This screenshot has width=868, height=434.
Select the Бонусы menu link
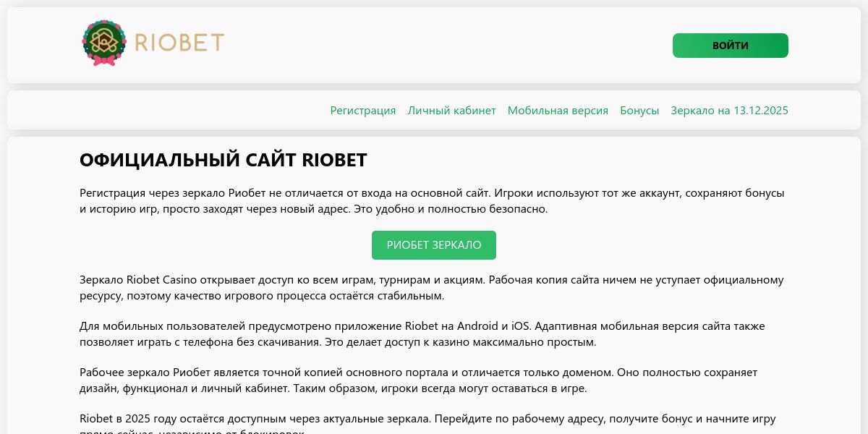(x=639, y=111)
